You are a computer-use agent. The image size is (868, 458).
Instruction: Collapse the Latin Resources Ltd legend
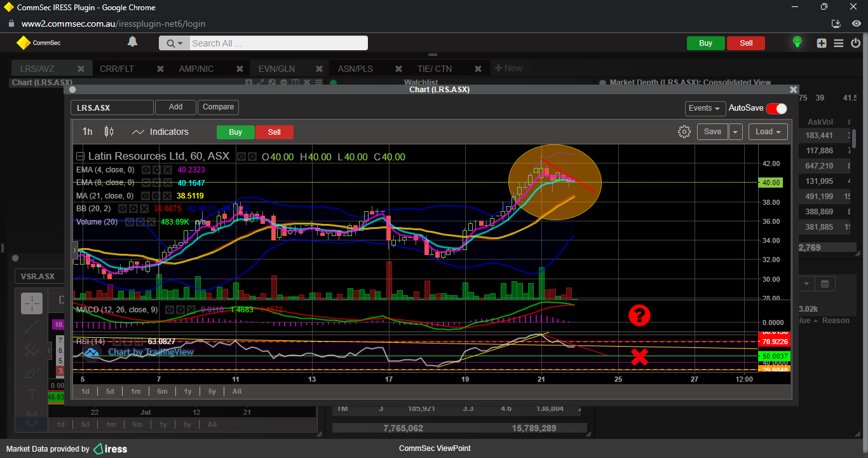[x=80, y=156]
